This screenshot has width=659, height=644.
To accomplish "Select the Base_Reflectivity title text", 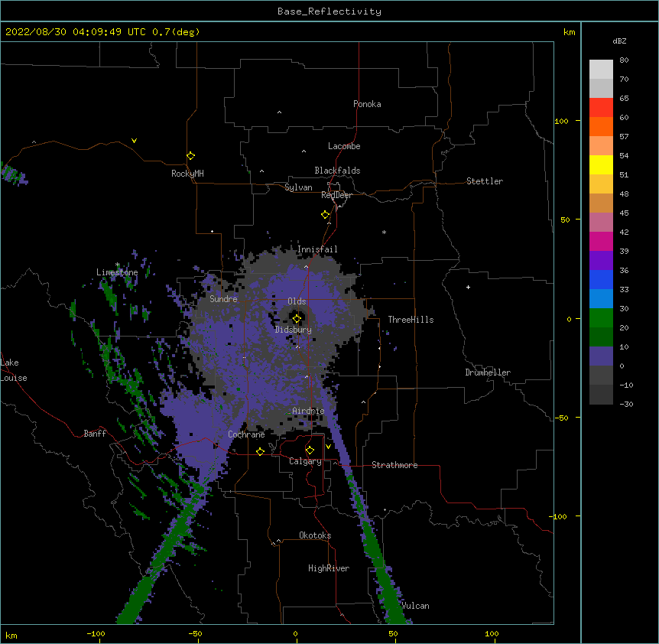I will coord(329,11).
